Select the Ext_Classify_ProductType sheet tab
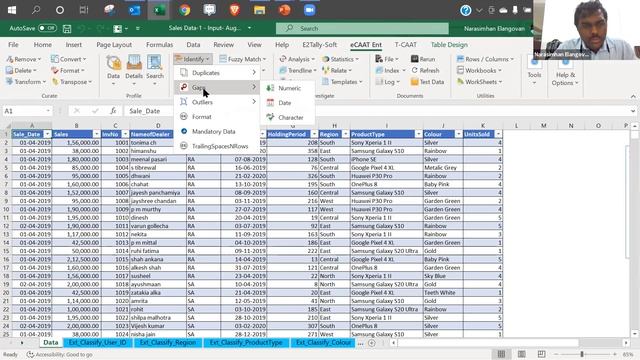Viewport: 640px width, 360px height. tap(246, 343)
